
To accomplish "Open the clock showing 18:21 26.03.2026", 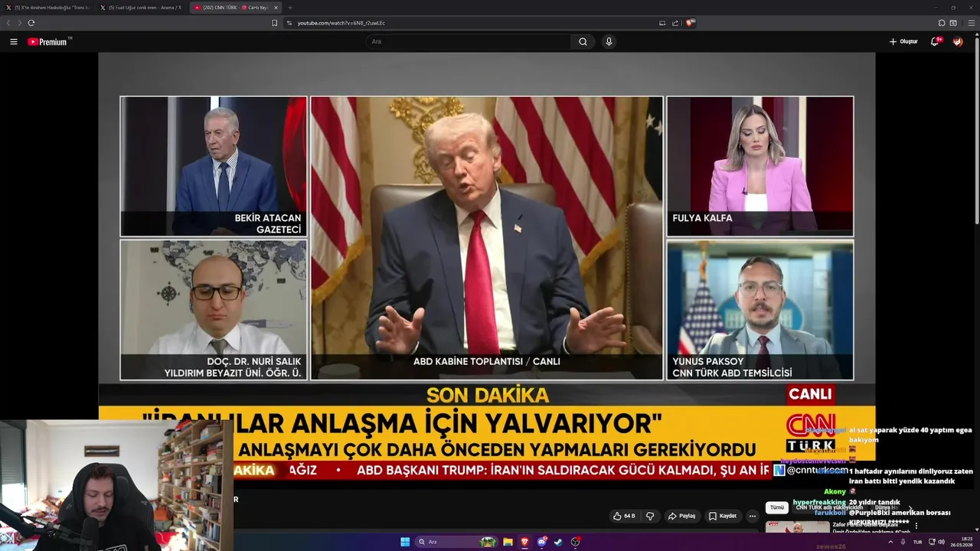I will pyautogui.click(x=962, y=542).
